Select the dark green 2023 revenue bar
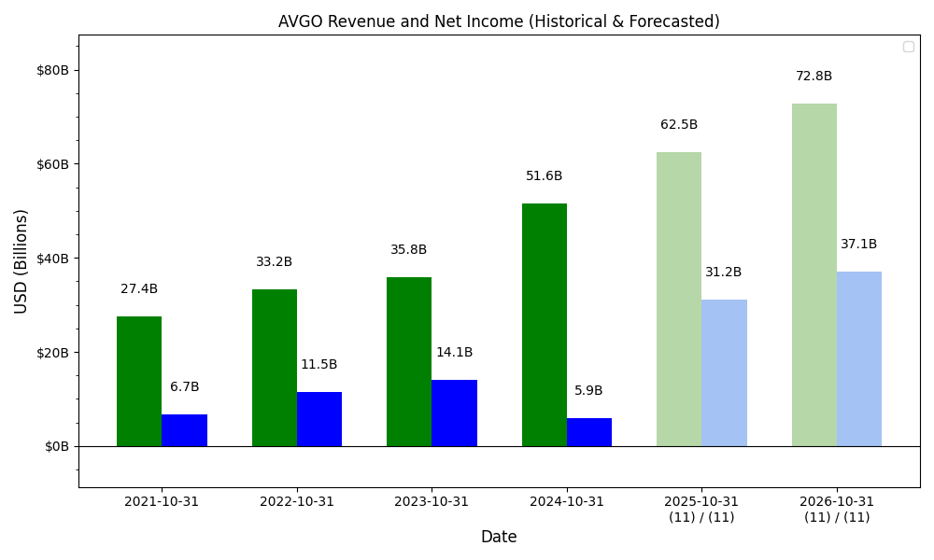 point(409,362)
